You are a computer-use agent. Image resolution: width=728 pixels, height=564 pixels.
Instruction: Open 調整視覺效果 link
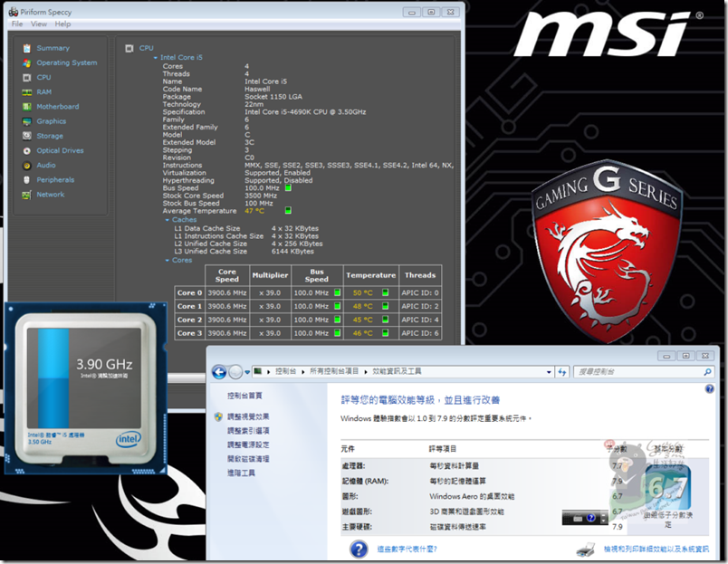248,416
